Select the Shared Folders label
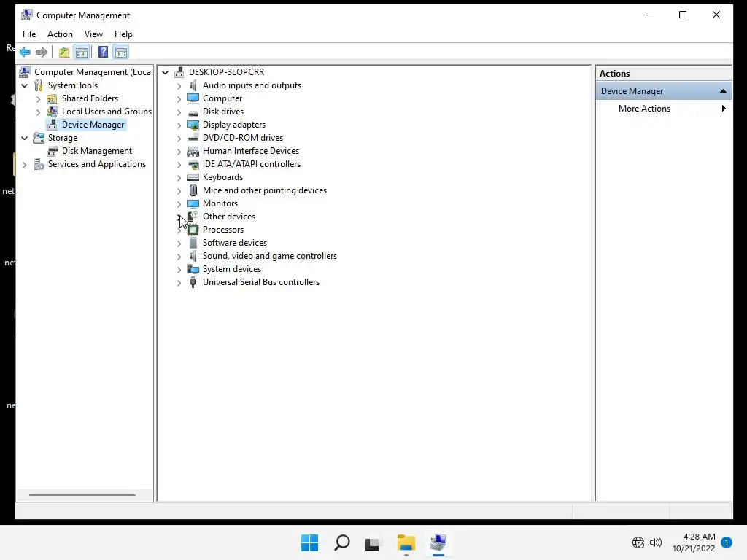The height and width of the screenshot is (560, 747). (90, 98)
